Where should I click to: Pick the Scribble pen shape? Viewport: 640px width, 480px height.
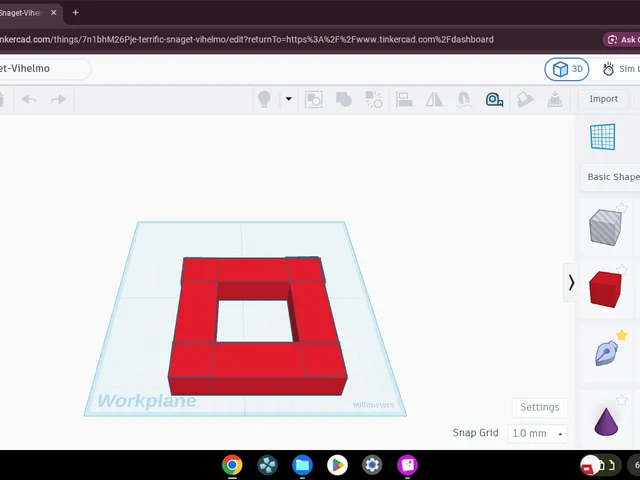606,353
